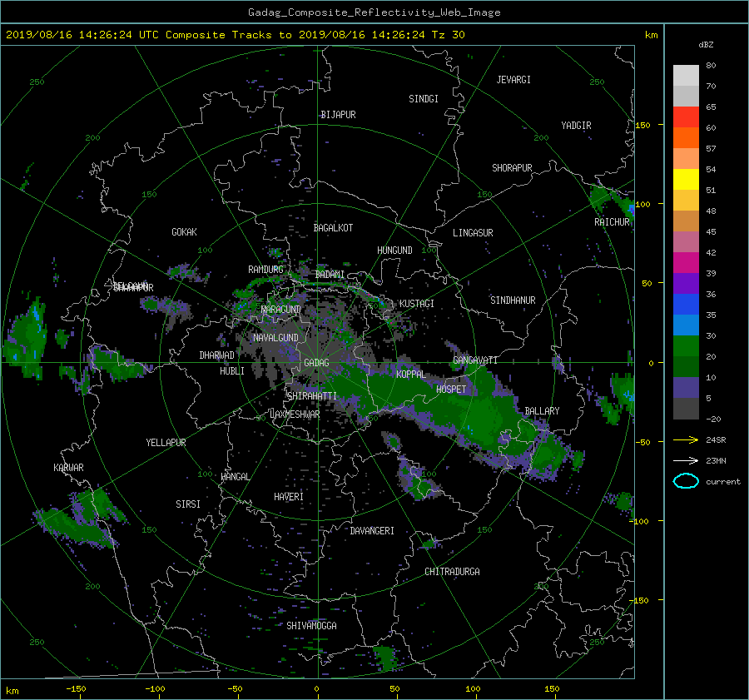Select the CHITRADURGA label
The width and height of the screenshot is (749, 700).
[452, 572]
